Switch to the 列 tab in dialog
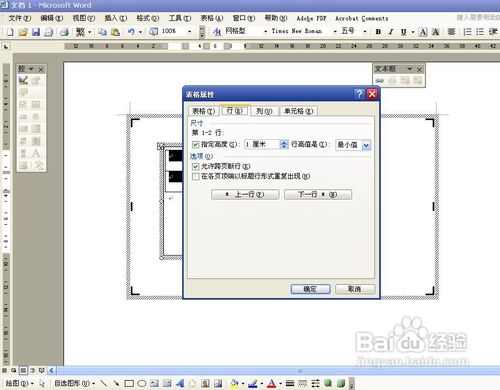The image size is (500, 390). [264, 111]
